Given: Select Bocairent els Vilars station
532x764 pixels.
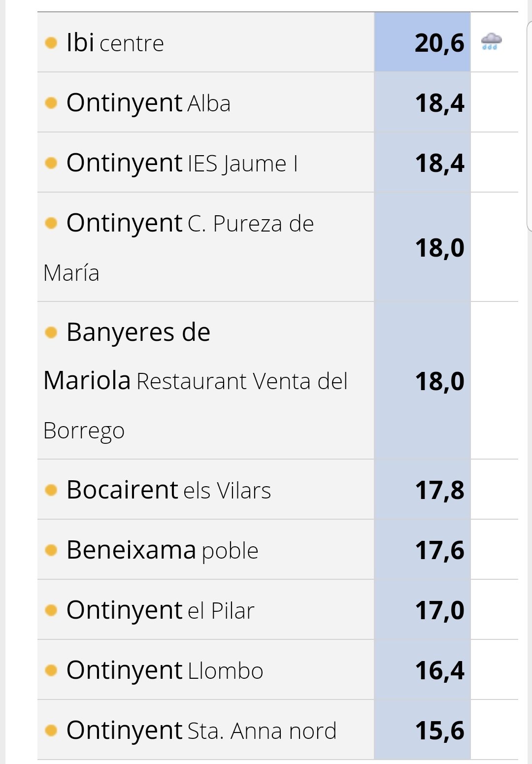Looking at the screenshot, I should [x=168, y=490].
